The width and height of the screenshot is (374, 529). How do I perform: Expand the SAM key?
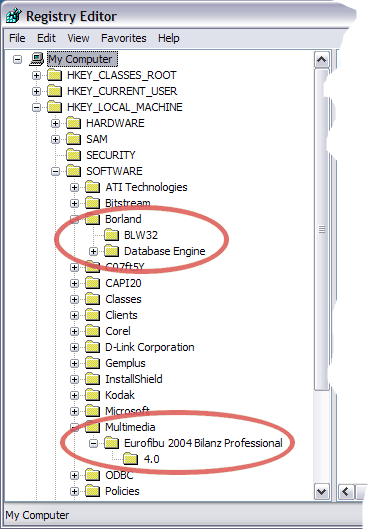click(56, 140)
